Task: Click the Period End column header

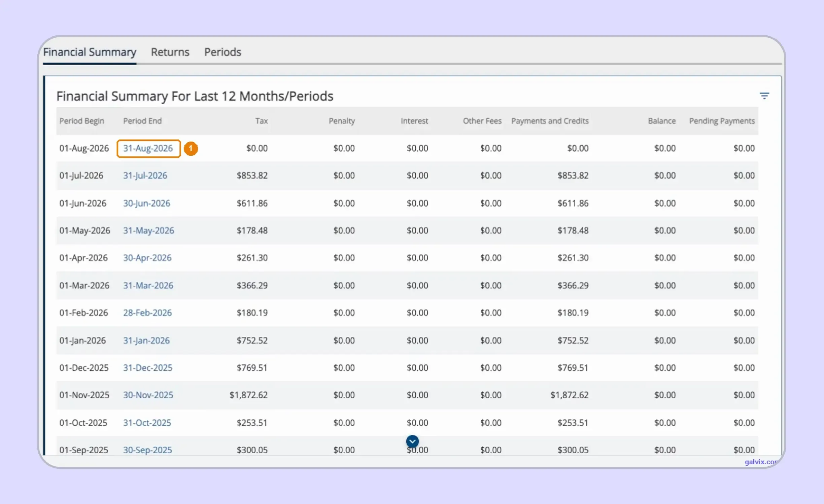Action: 142,121
